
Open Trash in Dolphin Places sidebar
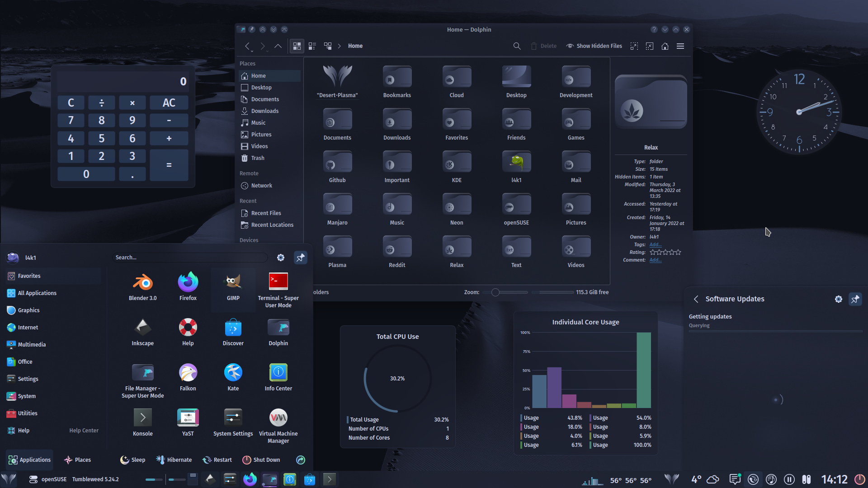[x=269, y=158]
